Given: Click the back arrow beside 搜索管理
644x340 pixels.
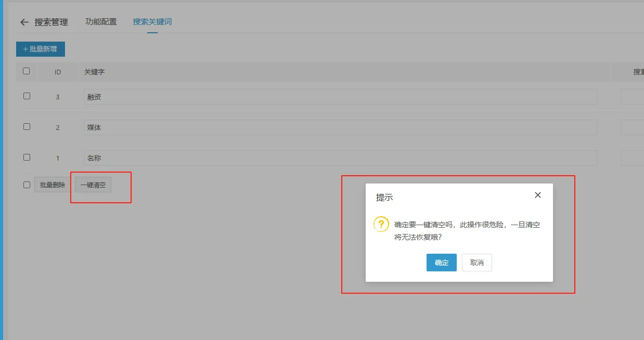Looking at the screenshot, I should pos(24,22).
